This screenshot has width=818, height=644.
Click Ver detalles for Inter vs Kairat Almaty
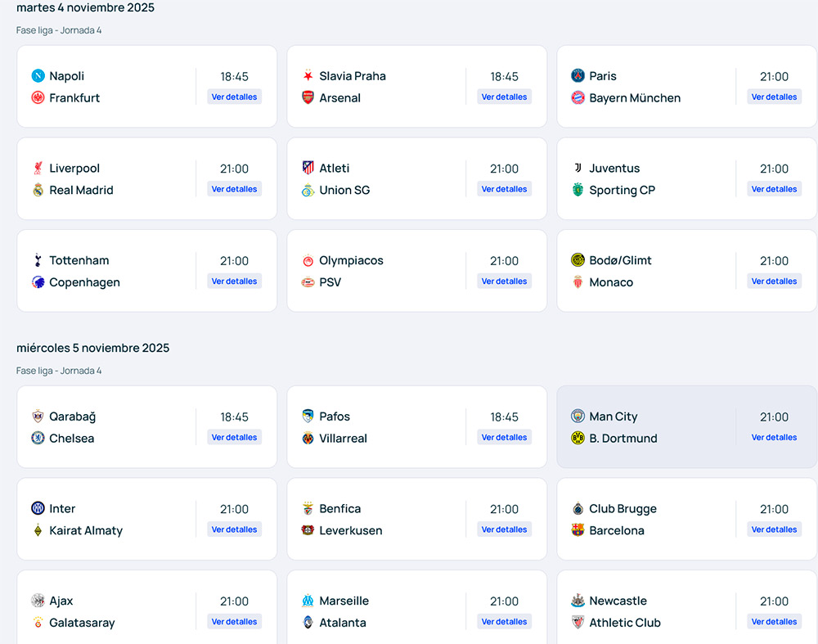click(234, 529)
